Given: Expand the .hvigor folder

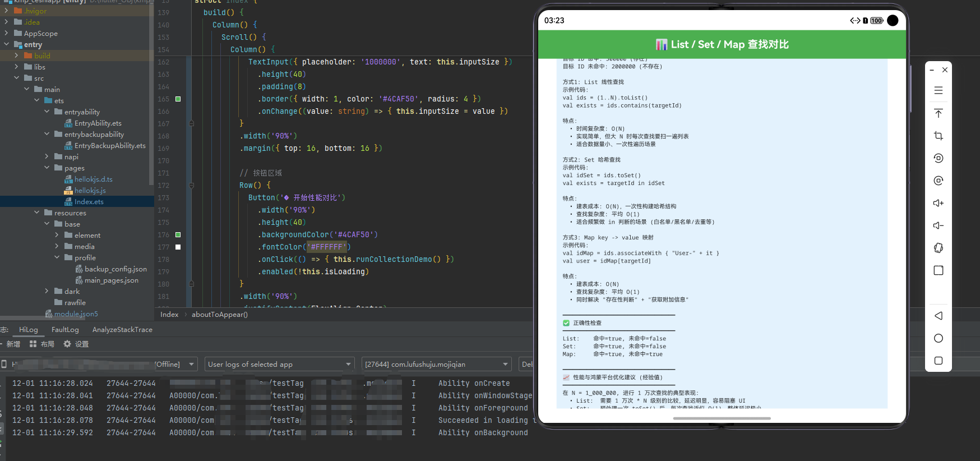Looking at the screenshot, I should pyautogui.click(x=6, y=11).
